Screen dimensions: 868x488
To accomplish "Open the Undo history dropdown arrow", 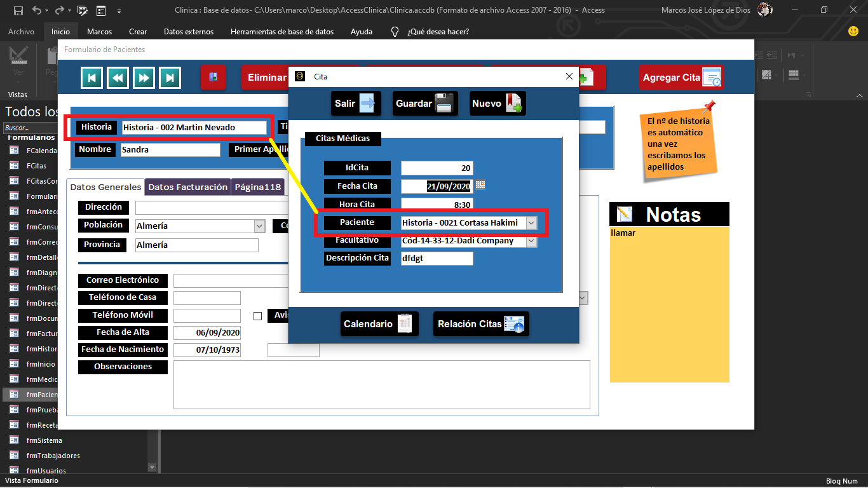I will click(47, 11).
